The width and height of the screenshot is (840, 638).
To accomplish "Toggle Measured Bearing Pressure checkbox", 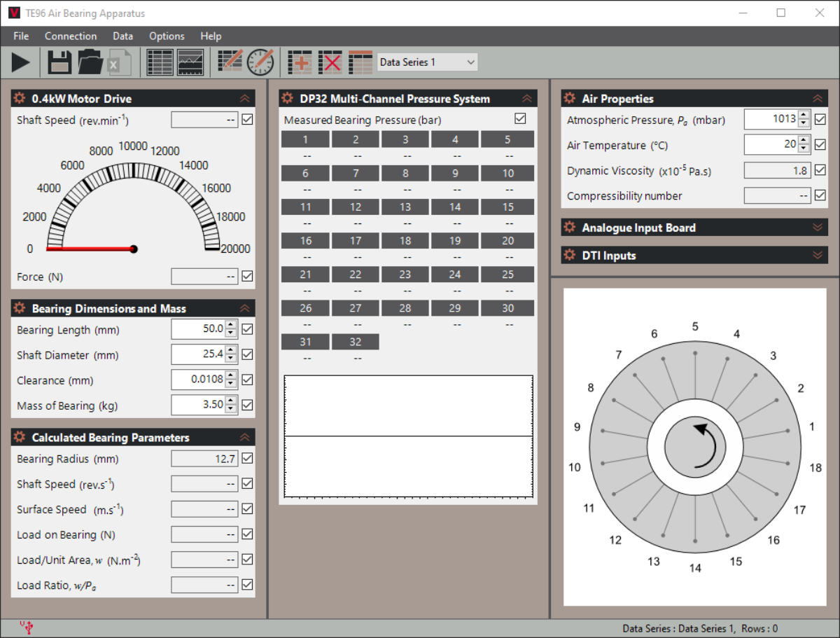I will point(520,119).
